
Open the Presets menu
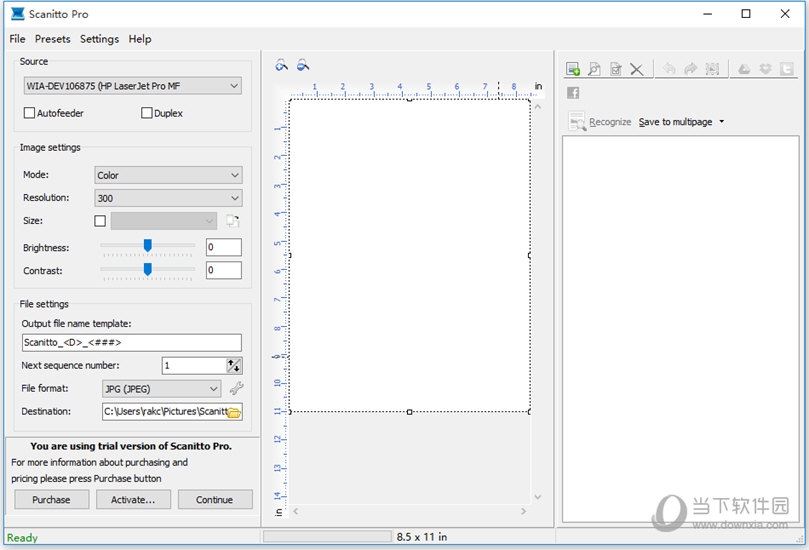(x=52, y=39)
